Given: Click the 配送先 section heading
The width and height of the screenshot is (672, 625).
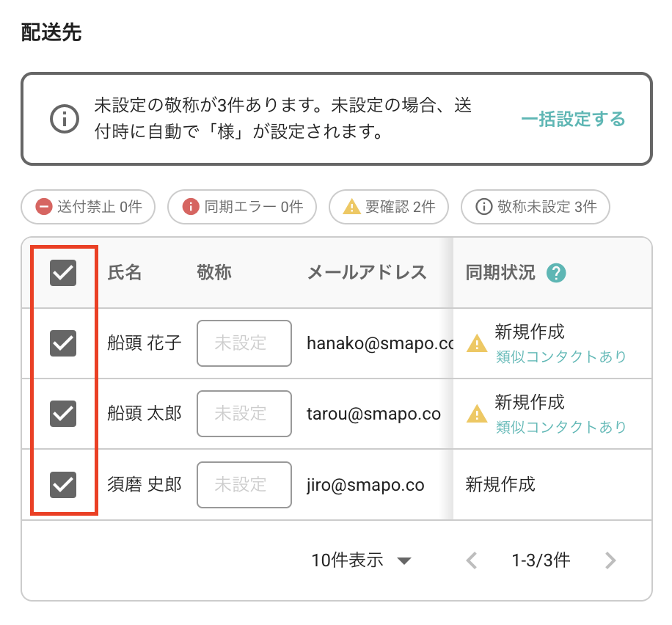Looking at the screenshot, I should coord(51,32).
